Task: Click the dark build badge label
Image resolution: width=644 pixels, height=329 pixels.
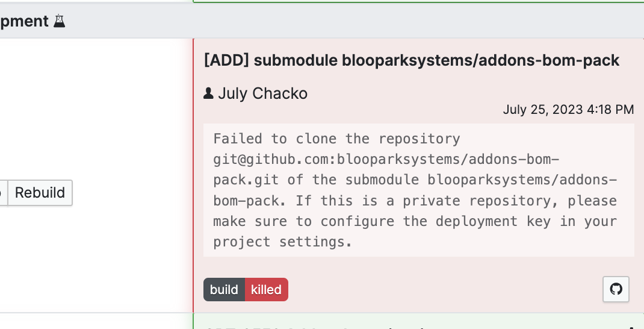Action: 224,289
